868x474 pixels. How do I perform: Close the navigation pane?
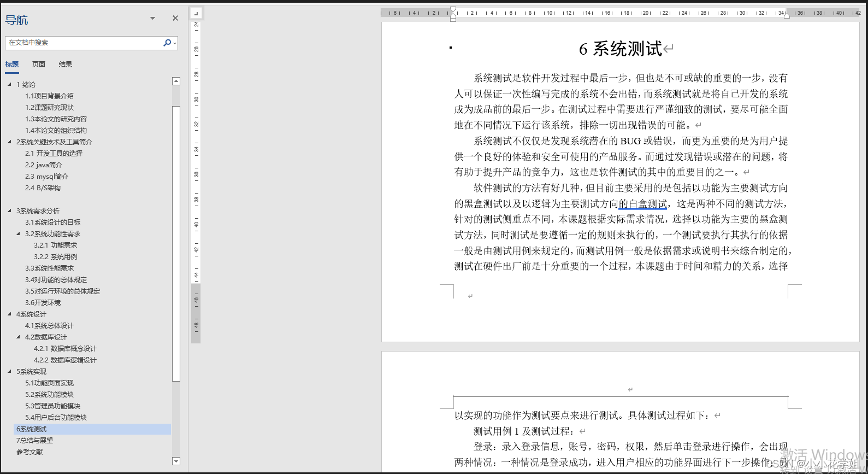point(175,18)
